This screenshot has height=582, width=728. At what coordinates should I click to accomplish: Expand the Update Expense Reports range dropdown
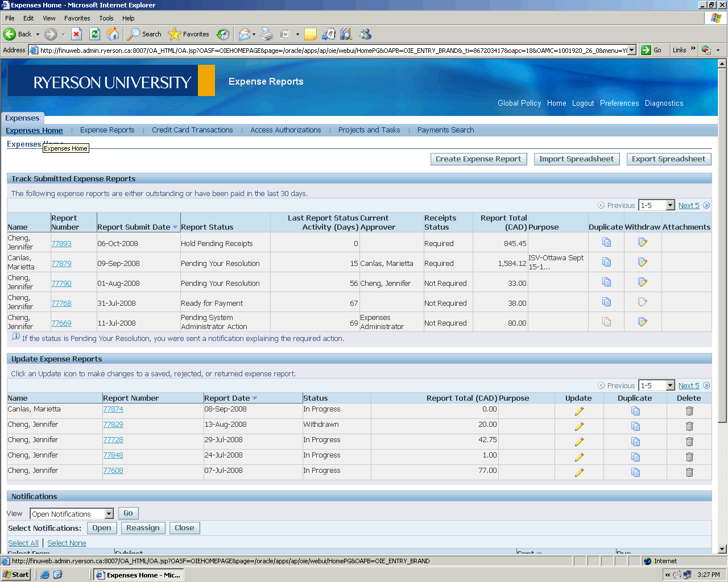[x=670, y=386]
